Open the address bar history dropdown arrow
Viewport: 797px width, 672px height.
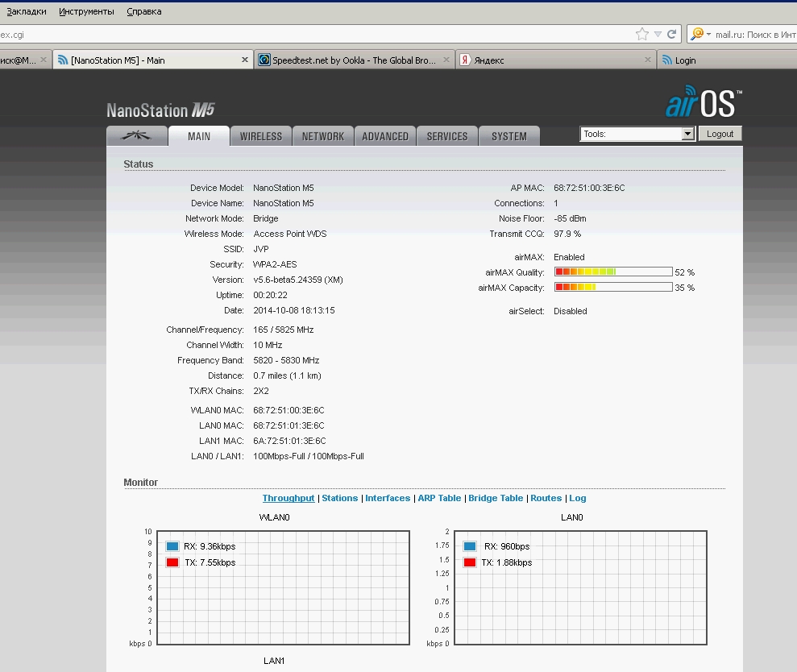coord(658,34)
